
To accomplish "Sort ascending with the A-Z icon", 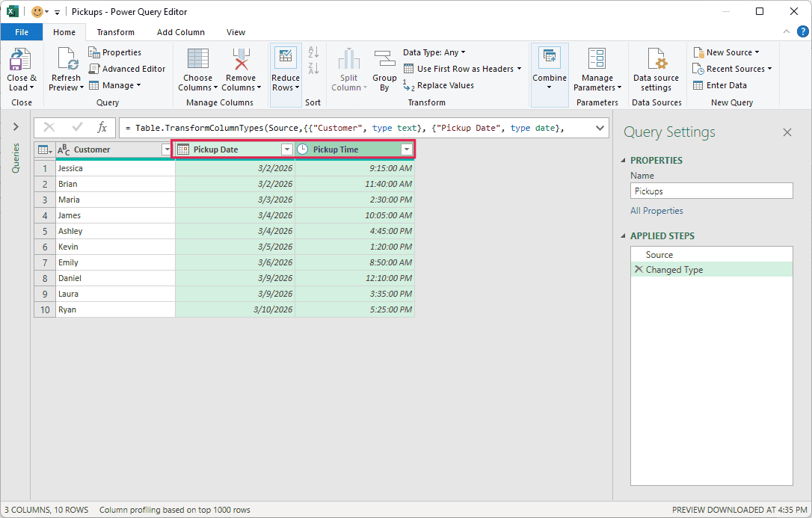I will [313, 52].
